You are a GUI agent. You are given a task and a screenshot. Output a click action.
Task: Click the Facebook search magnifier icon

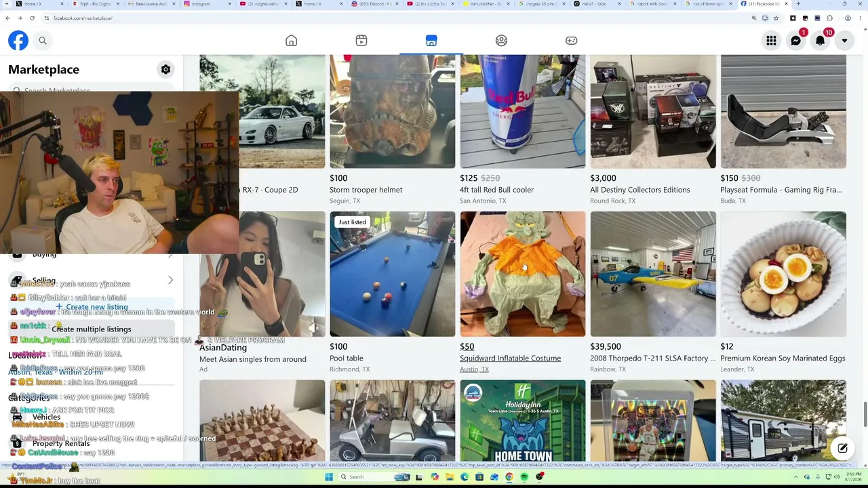(x=42, y=41)
